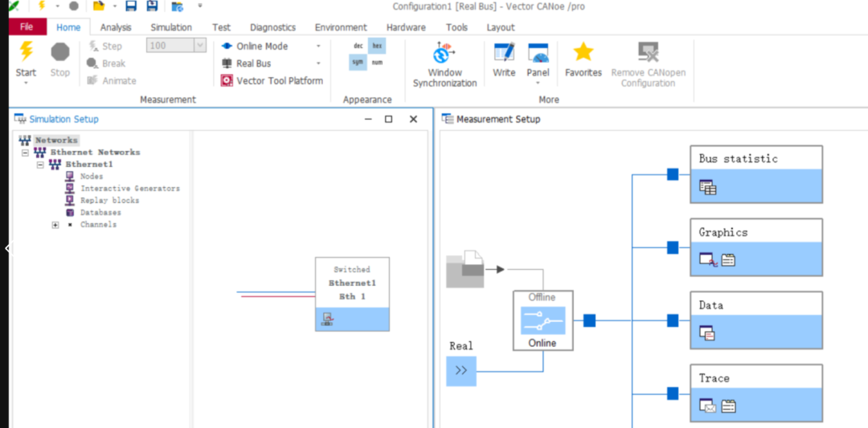
Task: Open dropdown arrow beside quick access open folder
Action: (115, 6)
